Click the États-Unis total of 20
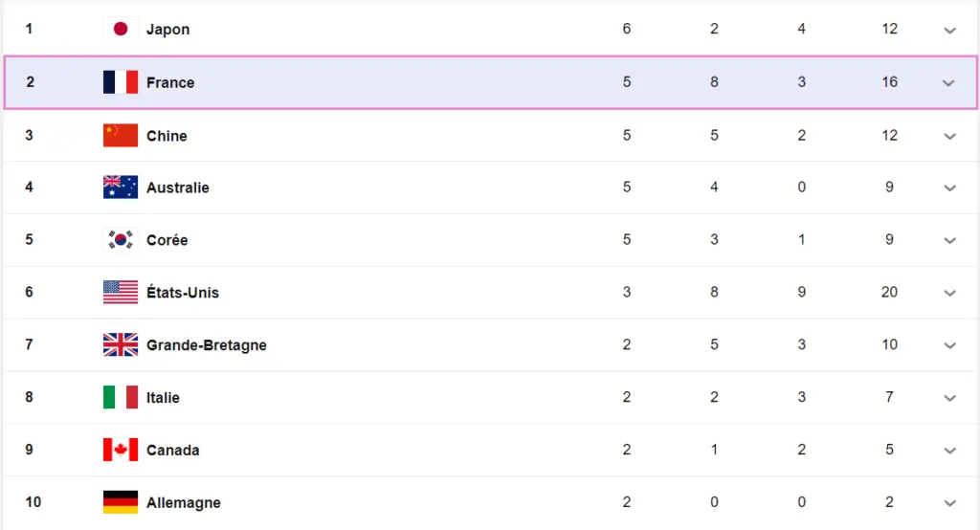Screen dimensions: 980x530 tap(890, 293)
